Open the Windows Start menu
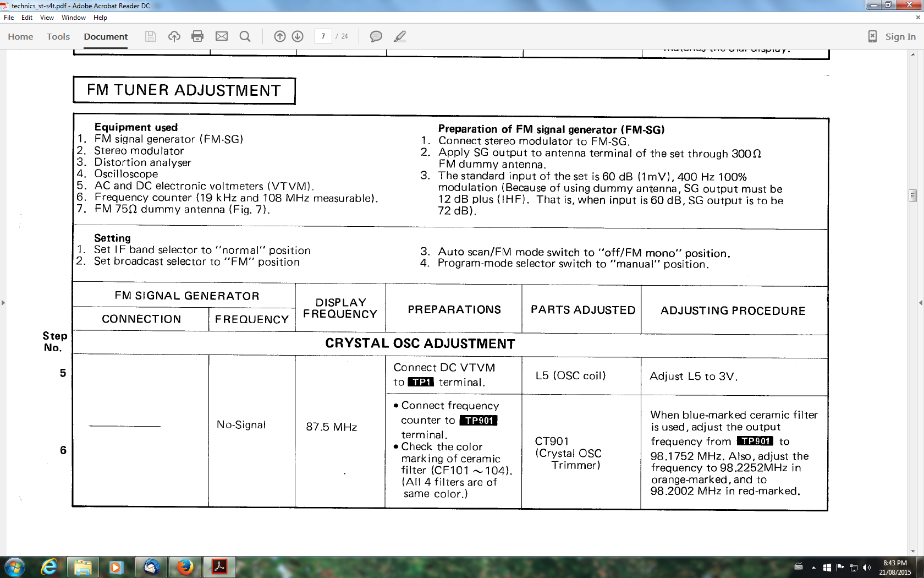 tap(14, 567)
